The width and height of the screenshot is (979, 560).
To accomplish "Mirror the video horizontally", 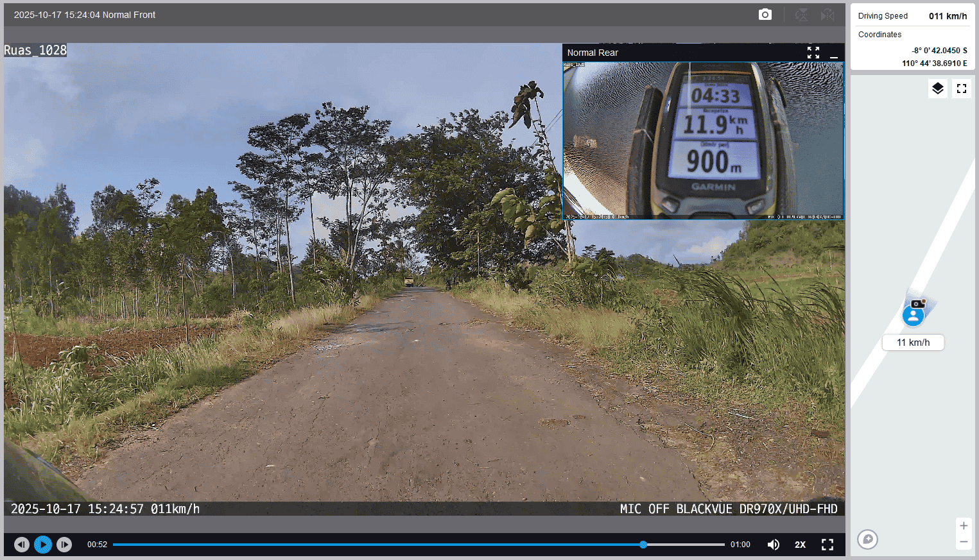I will coord(828,15).
